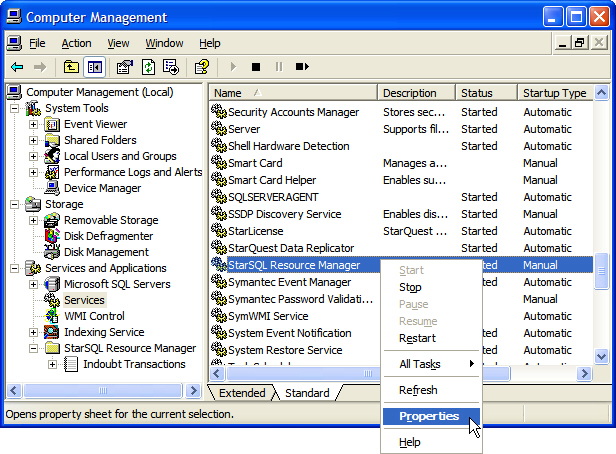Select the Shared Folders icon in the tree

[52, 140]
